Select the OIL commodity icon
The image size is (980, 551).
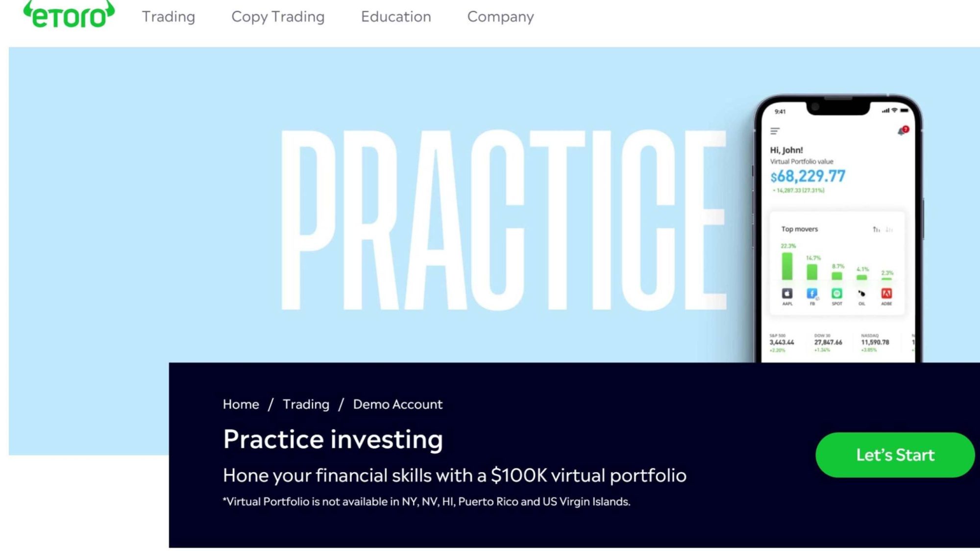[x=861, y=293]
